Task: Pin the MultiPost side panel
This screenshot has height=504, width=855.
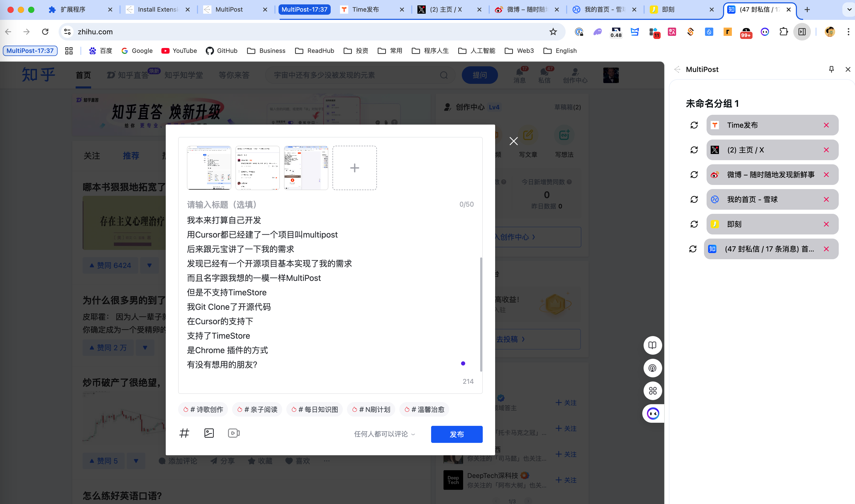Action: click(831, 69)
